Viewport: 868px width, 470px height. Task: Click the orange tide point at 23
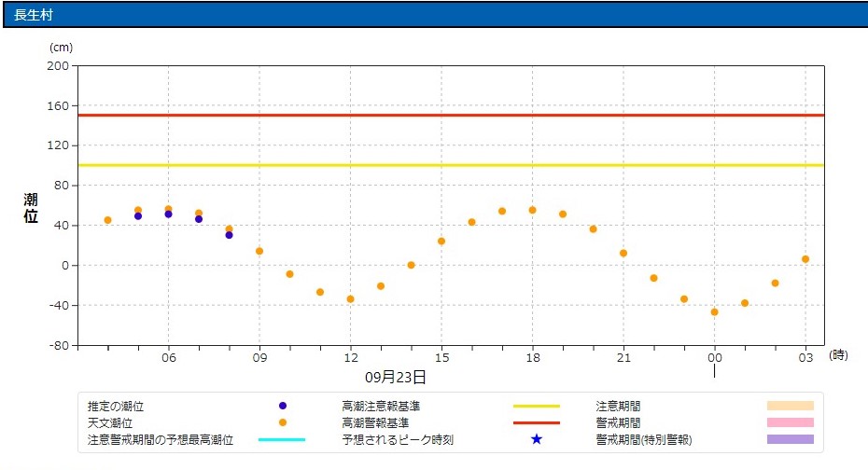684,299
